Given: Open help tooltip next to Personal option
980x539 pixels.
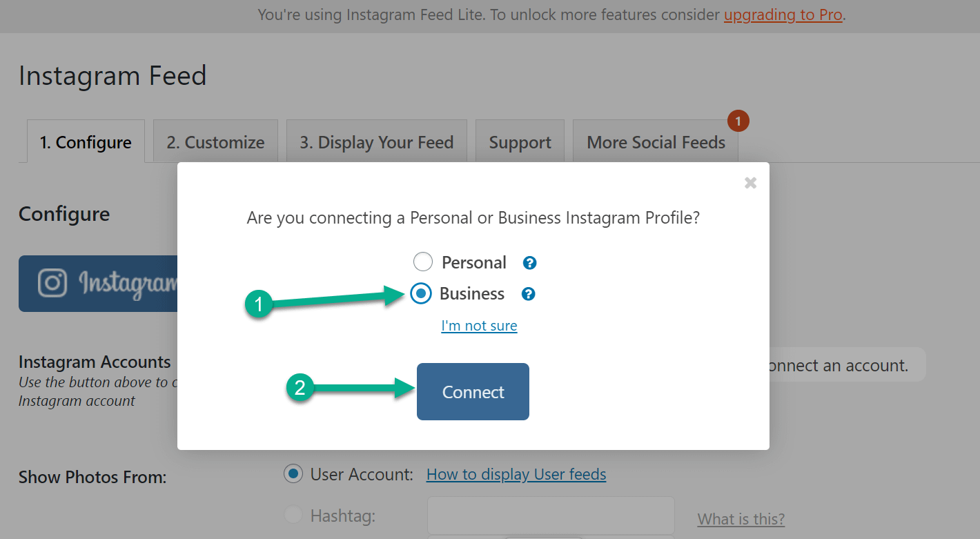Looking at the screenshot, I should (x=529, y=262).
